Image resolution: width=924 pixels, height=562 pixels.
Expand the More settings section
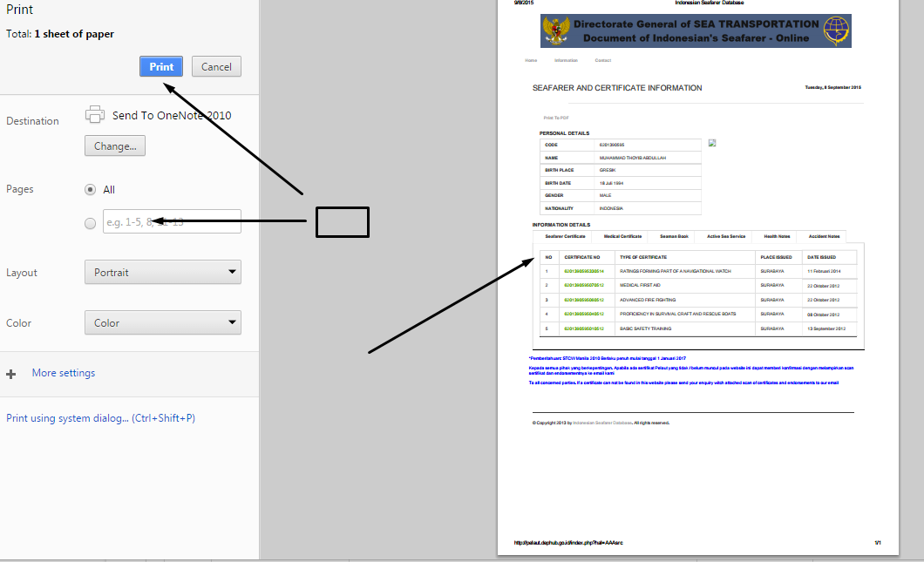pyautogui.click(x=63, y=373)
